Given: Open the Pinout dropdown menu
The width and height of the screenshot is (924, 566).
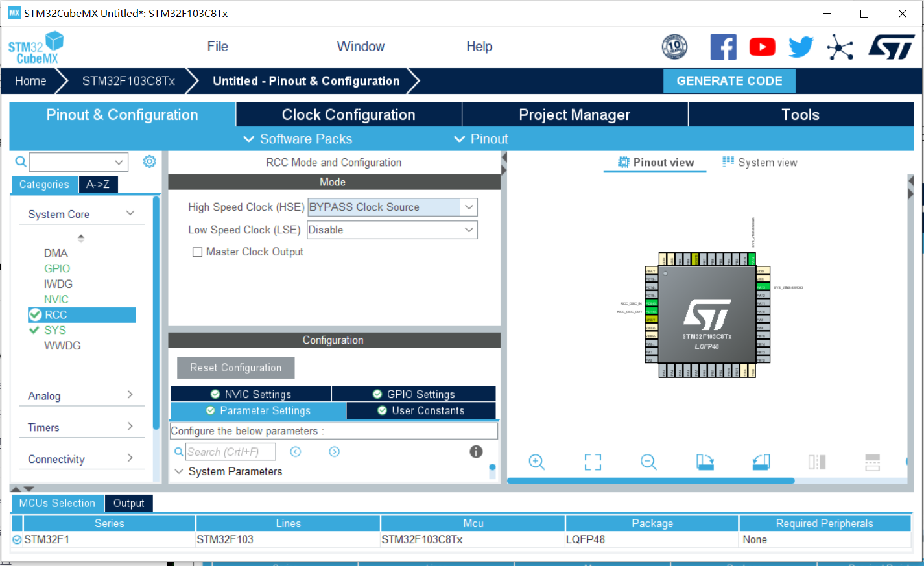Looking at the screenshot, I should pyautogui.click(x=481, y=139).
